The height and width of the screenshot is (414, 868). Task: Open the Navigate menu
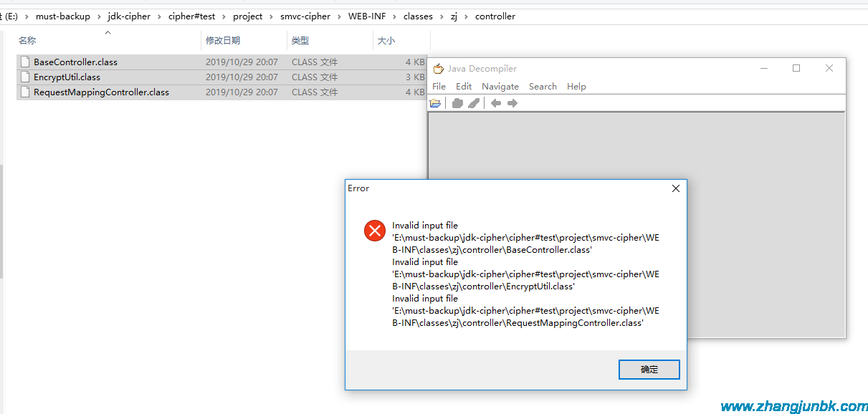(x=500, y=87)
